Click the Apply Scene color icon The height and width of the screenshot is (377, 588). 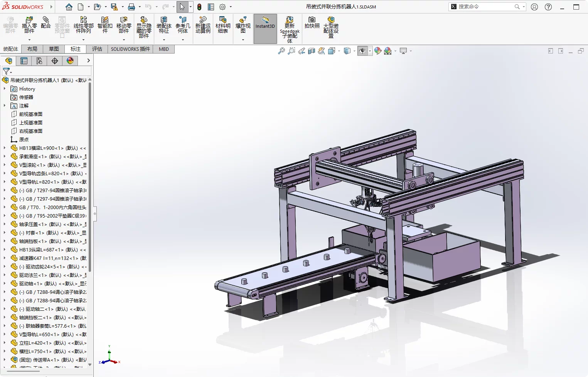tap(388, 51)
